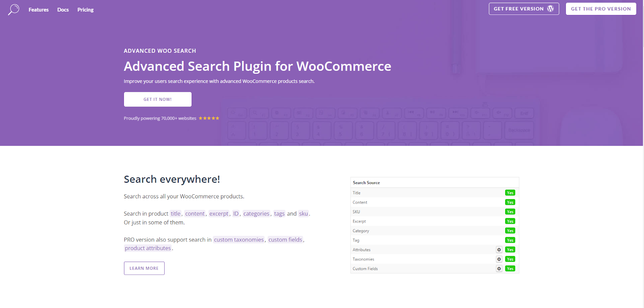
Task: Click the 'SKU' row label
Action: click(x=356, y=212)
